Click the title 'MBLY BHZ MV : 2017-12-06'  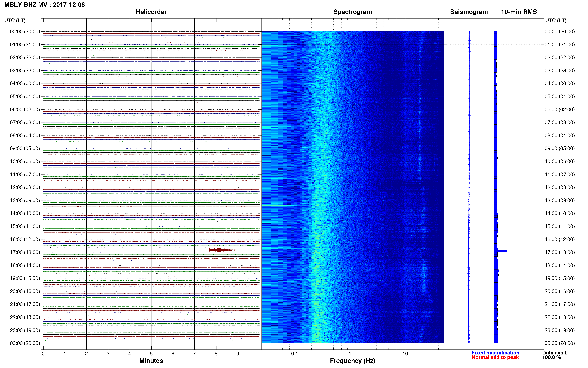[45, 5]
